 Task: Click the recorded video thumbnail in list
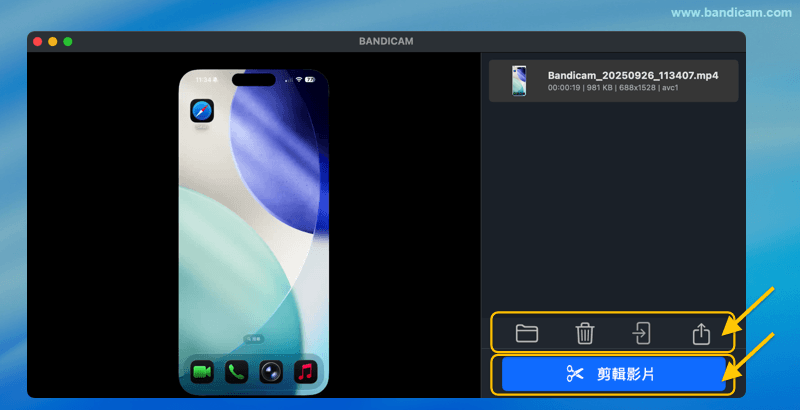(x=519, y=81)
